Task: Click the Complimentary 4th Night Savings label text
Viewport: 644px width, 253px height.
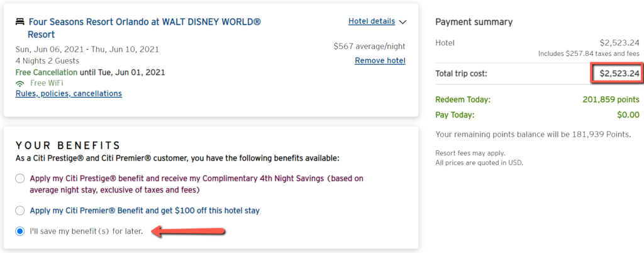Action: [x=196, y=184]
